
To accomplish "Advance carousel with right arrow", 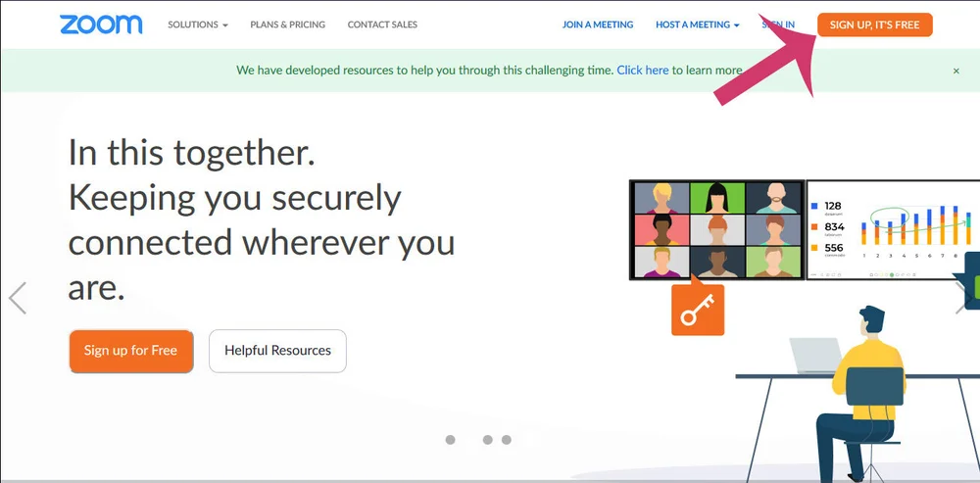I will point(962,298).
